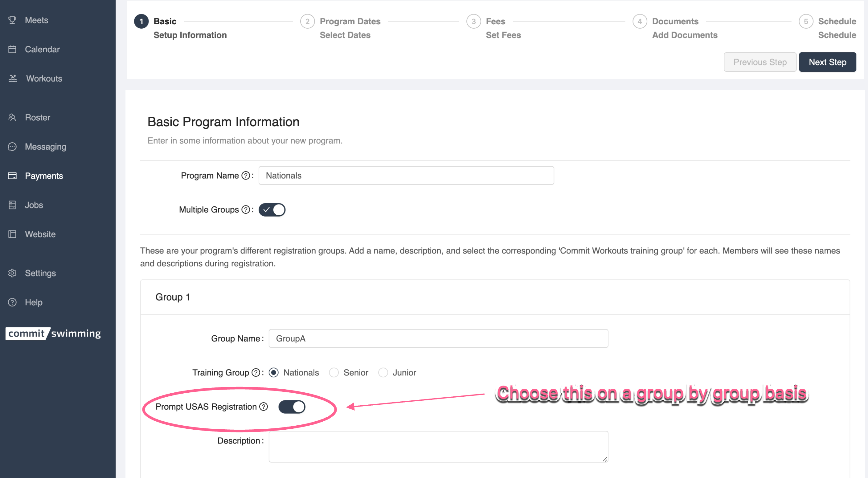This screenshot has width=868, height=478.
Task: Click inside the Description text area
Action: 438,446
